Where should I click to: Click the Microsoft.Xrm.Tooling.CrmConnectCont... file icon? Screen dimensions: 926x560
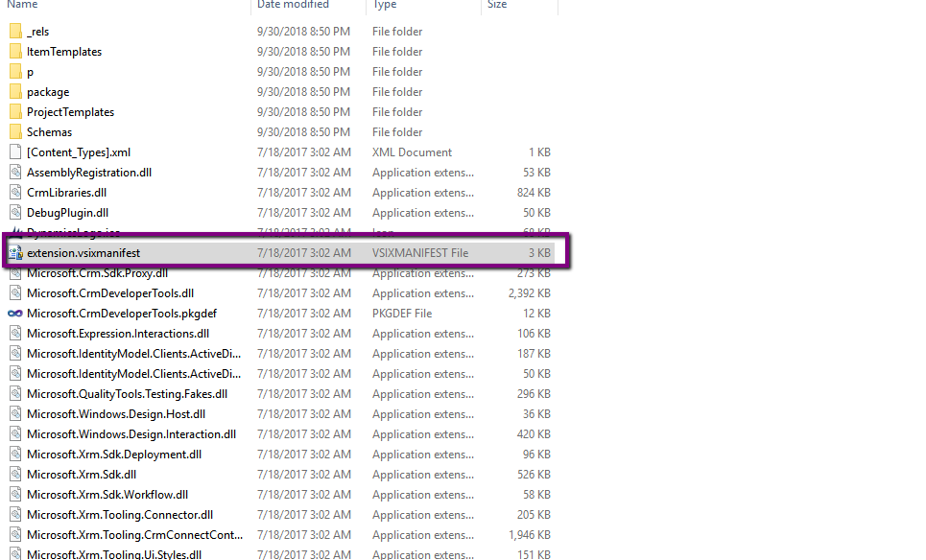[15, 535]
